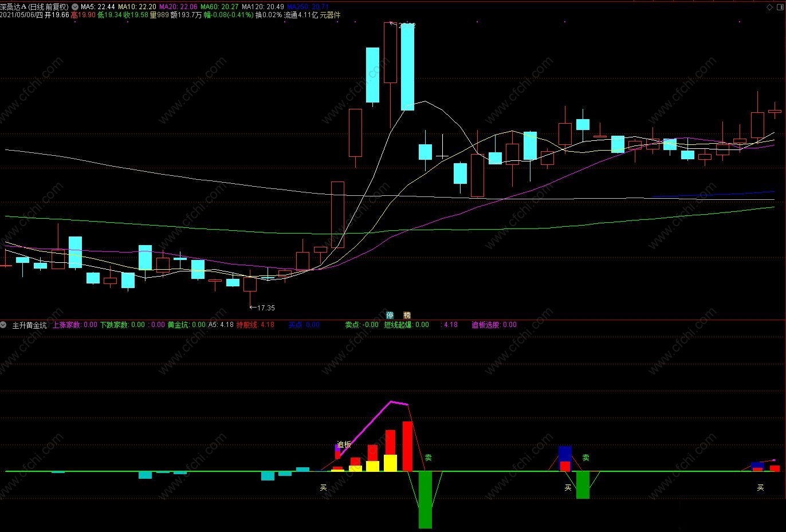Click the 卖点: -0.00 value
The image size is (786, 532).
click(361, 325)
